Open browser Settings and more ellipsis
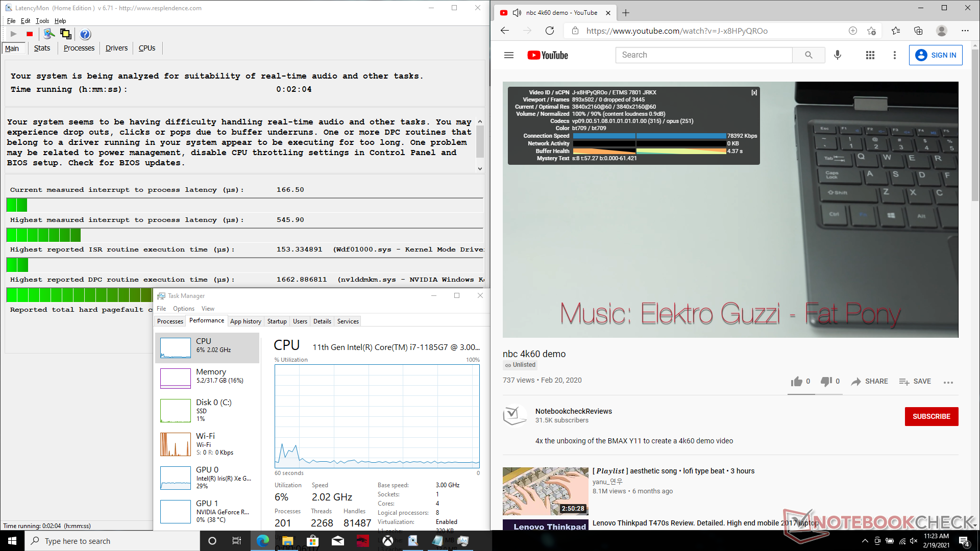Screen dimensions: 980x551 (x=965, y=31)
